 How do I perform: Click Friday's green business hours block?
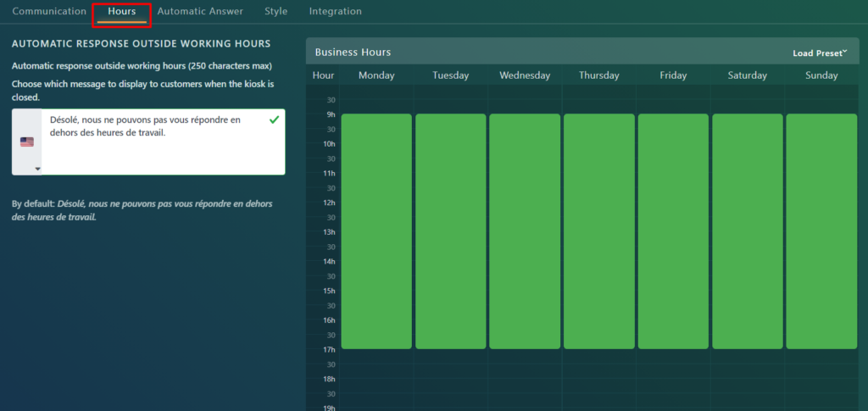click(673, 230)
